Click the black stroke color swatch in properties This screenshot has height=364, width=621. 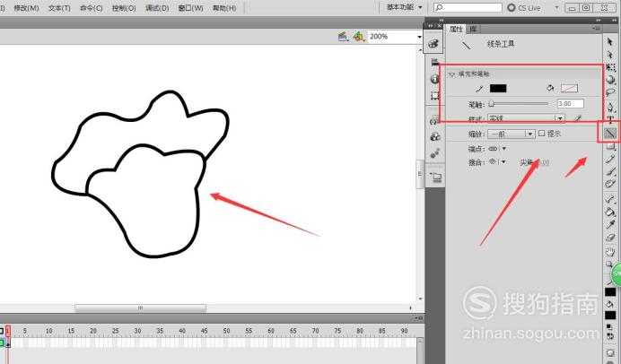[498, 88]
